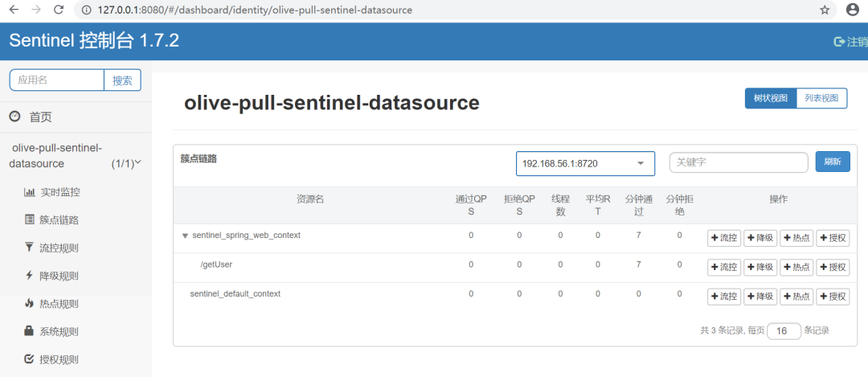Focus the 关键字 keyword input
Screen dimensions: 868x377
coord(739,162)
